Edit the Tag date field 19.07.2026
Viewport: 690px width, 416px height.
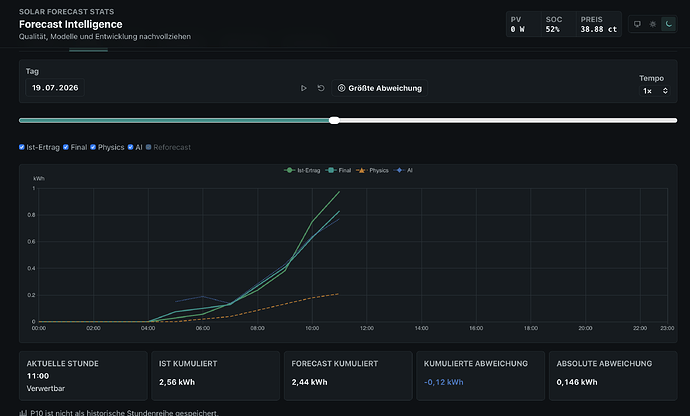coord(55,88)
